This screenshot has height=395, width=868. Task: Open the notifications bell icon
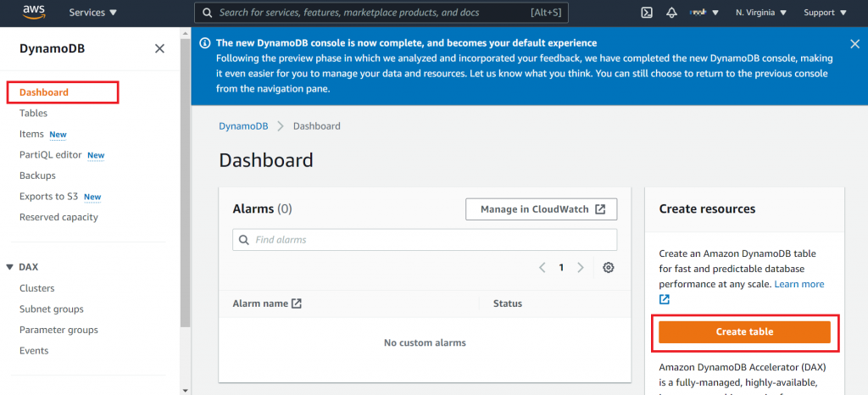671,13
